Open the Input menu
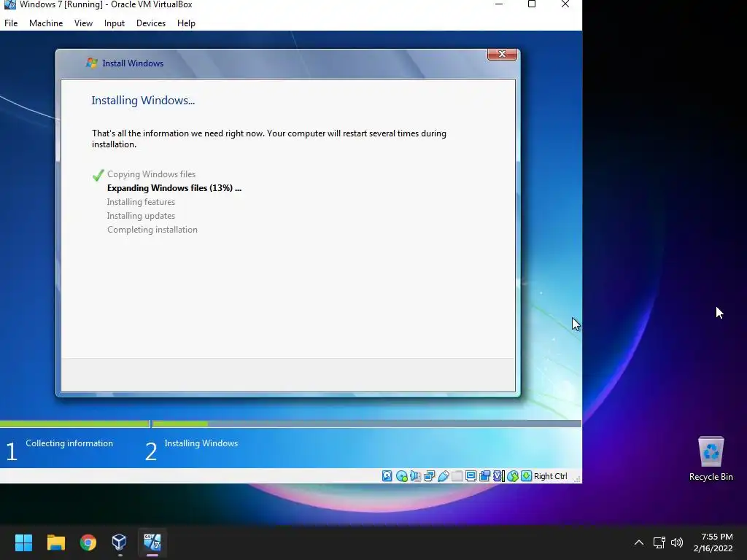The image size is (747, 560). coord(115,23)
